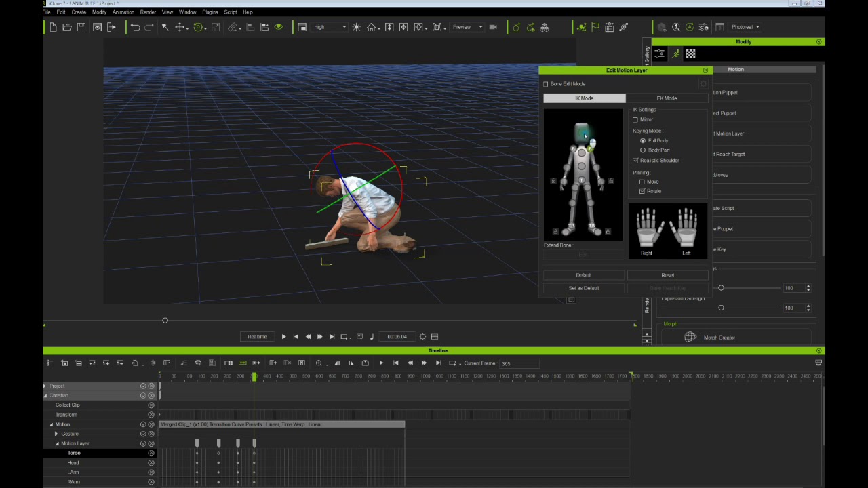
Task: Click the Default button
Action: pyautogui.click(x=583, y=275)
